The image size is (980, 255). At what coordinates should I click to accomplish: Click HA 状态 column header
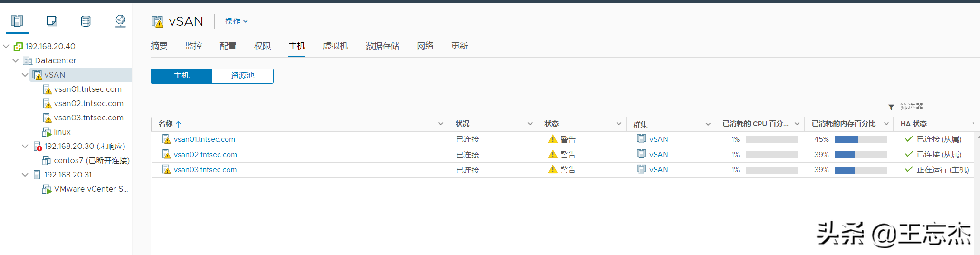click(913, 124)
